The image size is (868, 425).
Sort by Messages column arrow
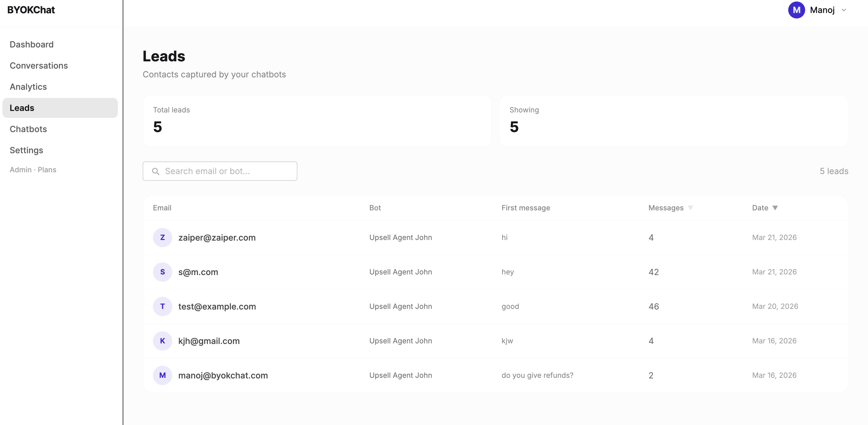pyautogui.click(x=690, y=208)
